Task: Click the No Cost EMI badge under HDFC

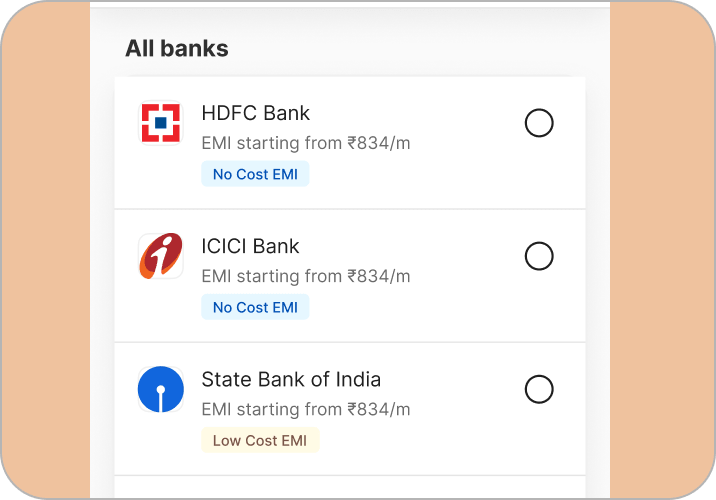Action: [255, 174]
